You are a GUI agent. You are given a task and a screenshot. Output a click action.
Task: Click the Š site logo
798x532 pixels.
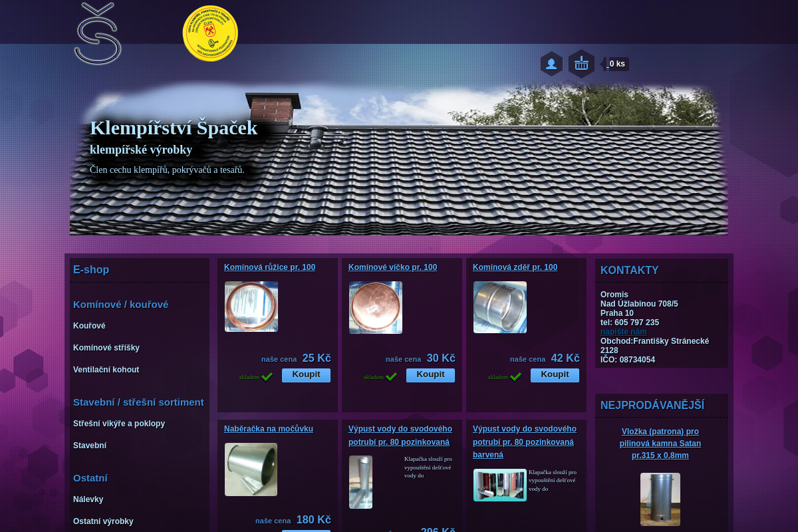click(98, 34)
